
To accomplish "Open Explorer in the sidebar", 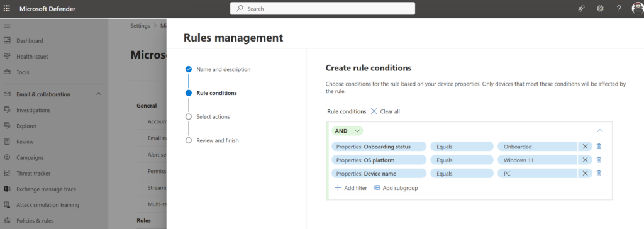I will click(x=26, y=126).
